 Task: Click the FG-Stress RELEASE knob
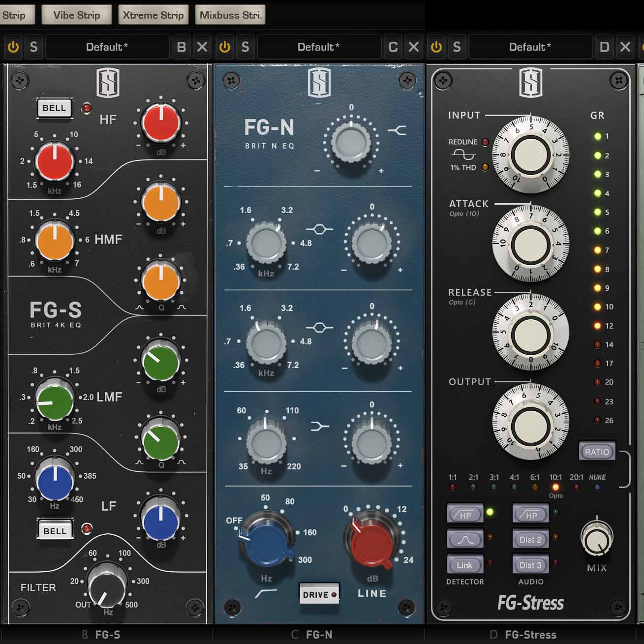coord(531,333)
